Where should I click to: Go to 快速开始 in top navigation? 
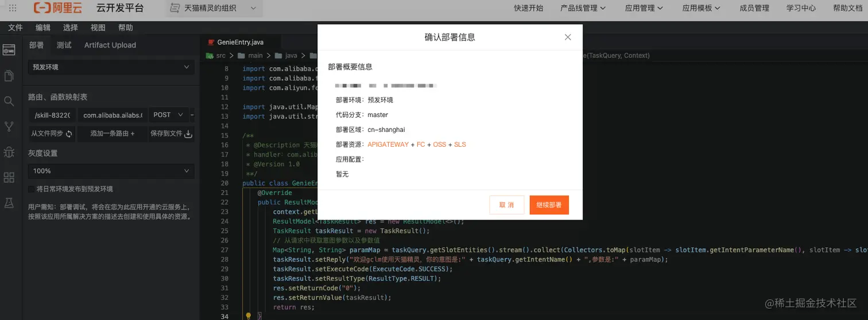(x=528, y=8)
